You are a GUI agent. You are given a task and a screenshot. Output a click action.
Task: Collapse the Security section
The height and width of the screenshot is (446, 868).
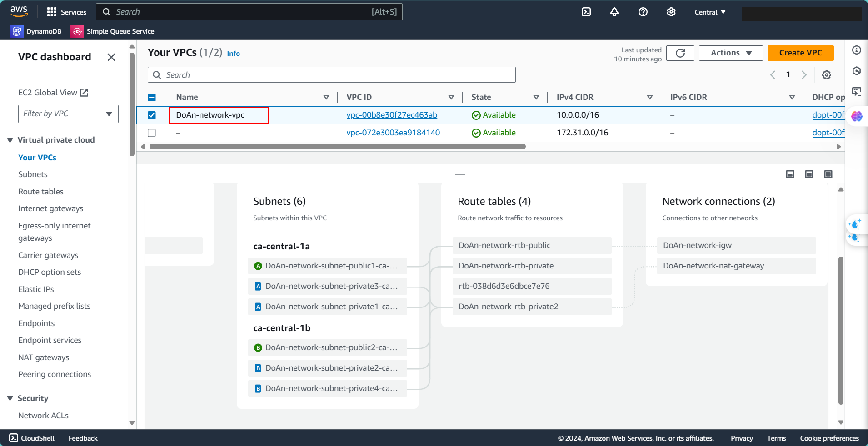coord(10,399)
